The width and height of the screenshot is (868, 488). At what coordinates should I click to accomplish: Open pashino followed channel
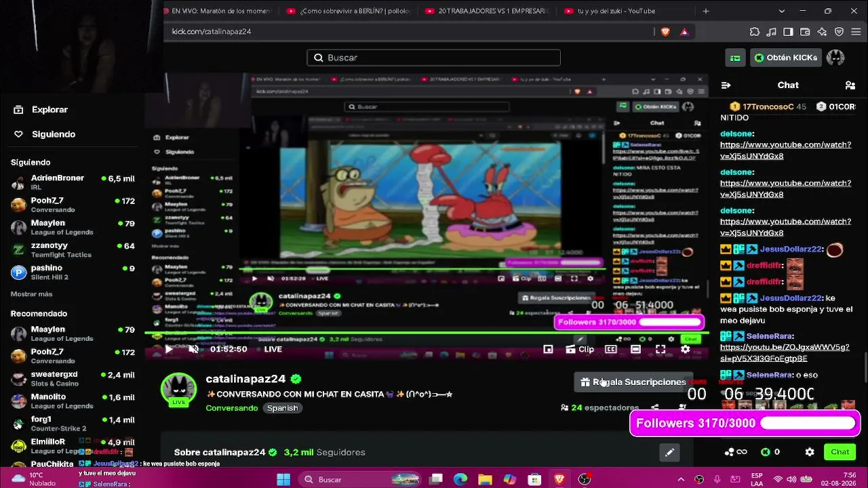coord(73,272)
